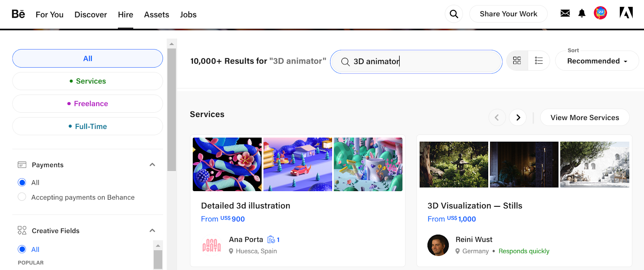Open the isometric red car illustration thumbnail
The height and width of the screenshot is (270, 644).
point(298,164)
